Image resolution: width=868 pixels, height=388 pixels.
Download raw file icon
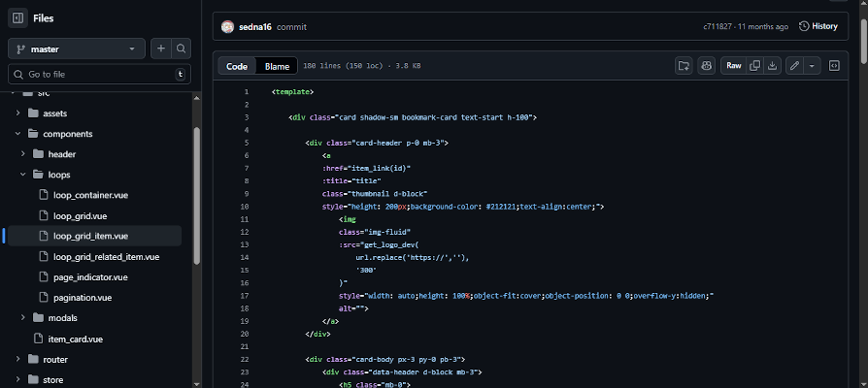tap(772, 66)
